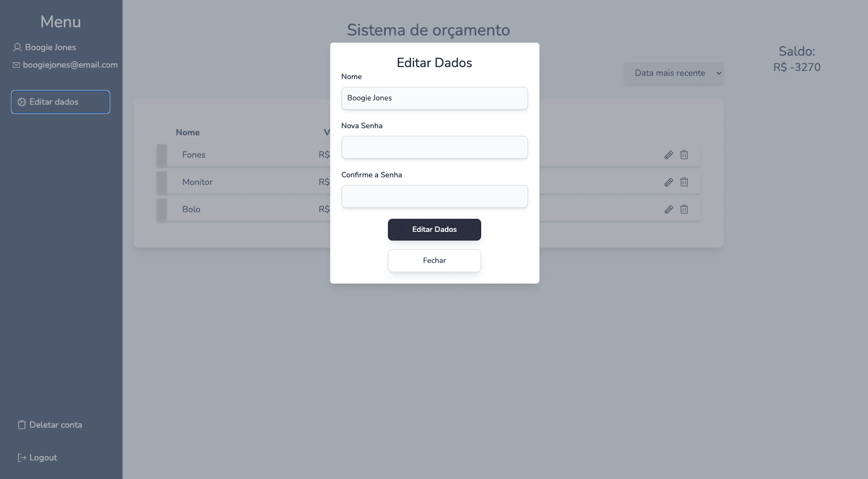
Task: Click the logout arrow icon in sidebar
Action: point(22,458)
